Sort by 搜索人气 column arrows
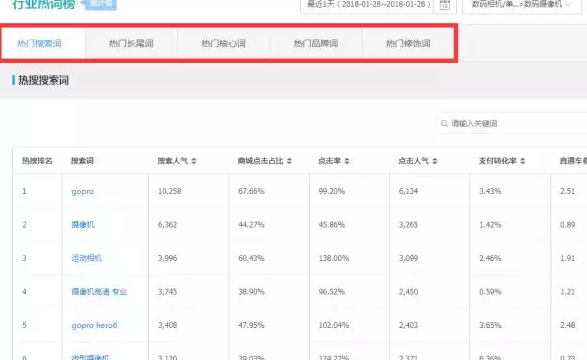587x360 pixels. pos(194,161)
